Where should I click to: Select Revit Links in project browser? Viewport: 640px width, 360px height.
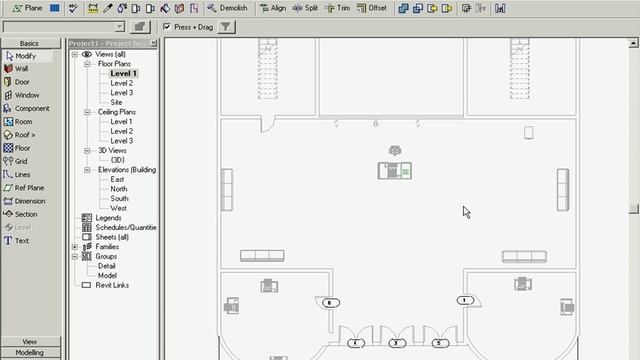tap(106, 285)
